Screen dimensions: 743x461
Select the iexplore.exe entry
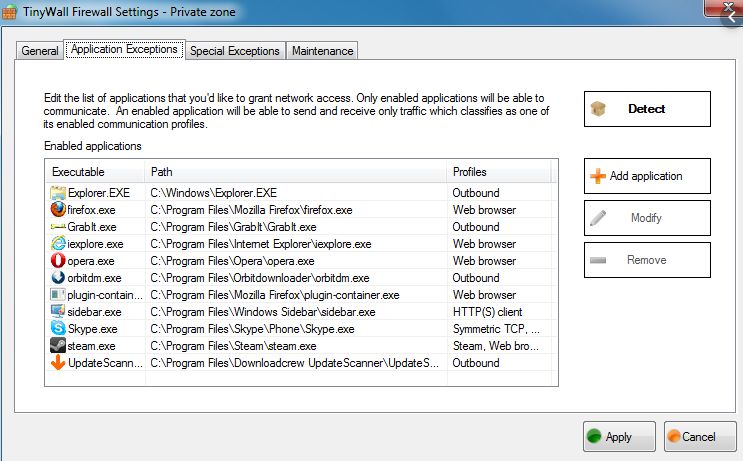(x=95, y=244)
